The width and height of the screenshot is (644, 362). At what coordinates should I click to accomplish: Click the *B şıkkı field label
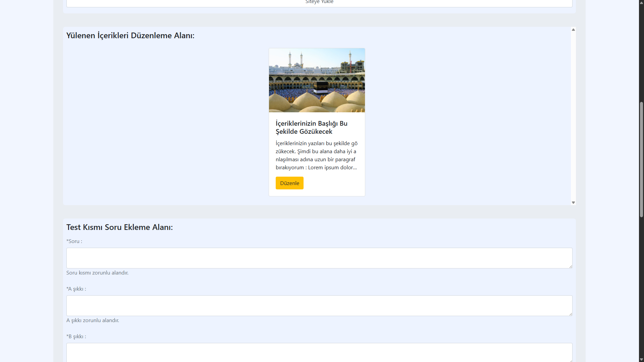pos(76,337)
